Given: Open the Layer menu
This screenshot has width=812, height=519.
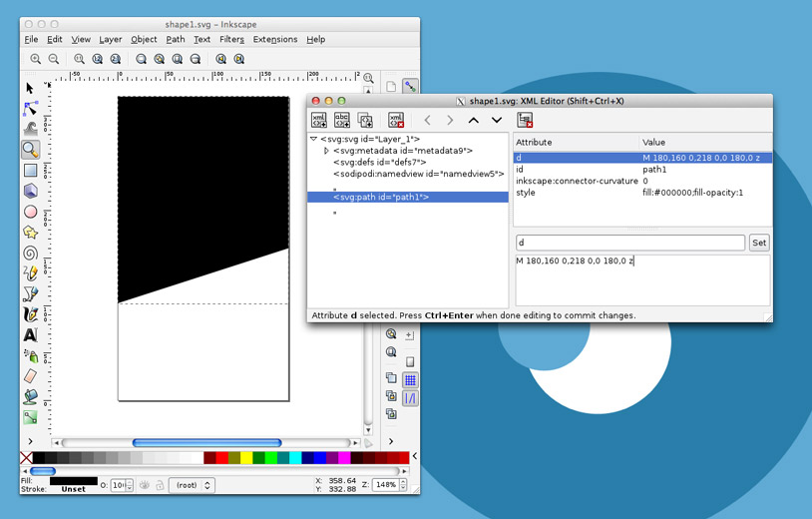Looking at the screenshot, I should (111, 39).
